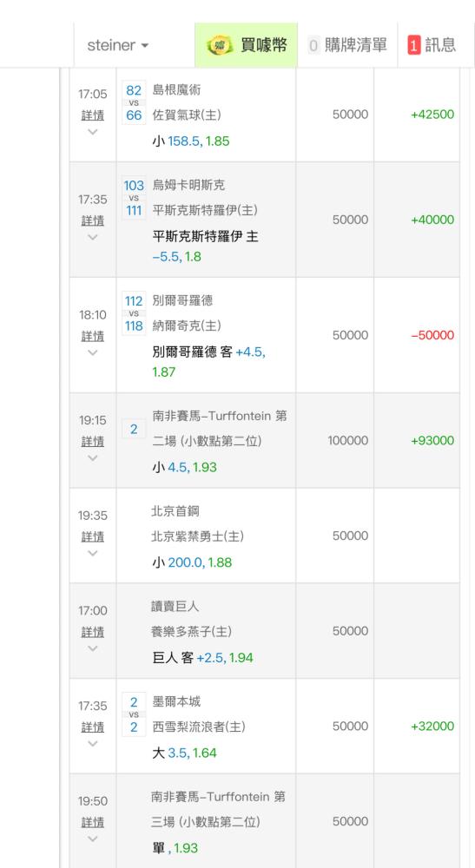
Task: Click the 82 vs 66 score box
Action: [134, 102]
